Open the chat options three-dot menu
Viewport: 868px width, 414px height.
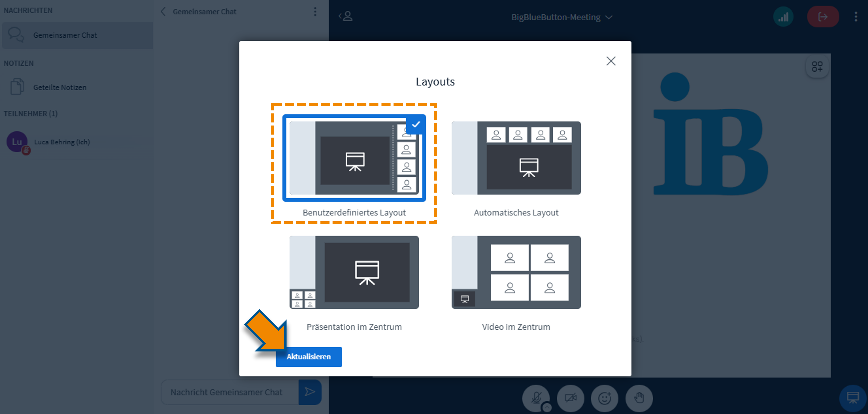pos(315,12)
